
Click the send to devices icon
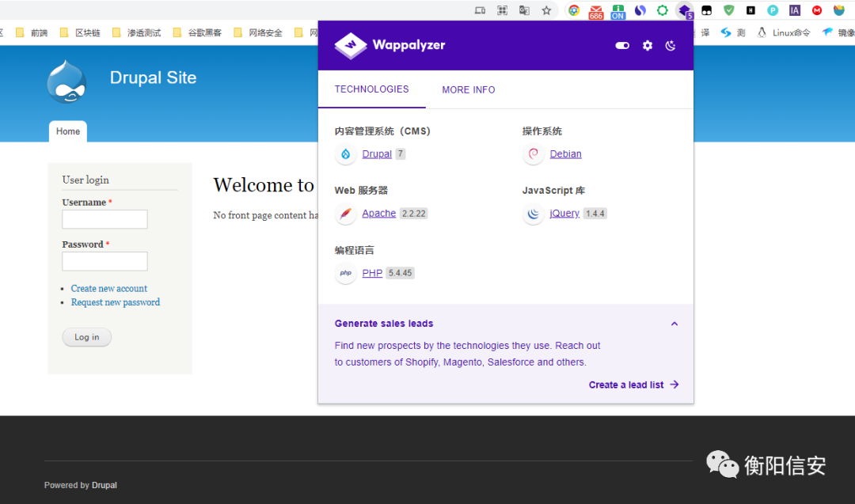pos(480,10)
